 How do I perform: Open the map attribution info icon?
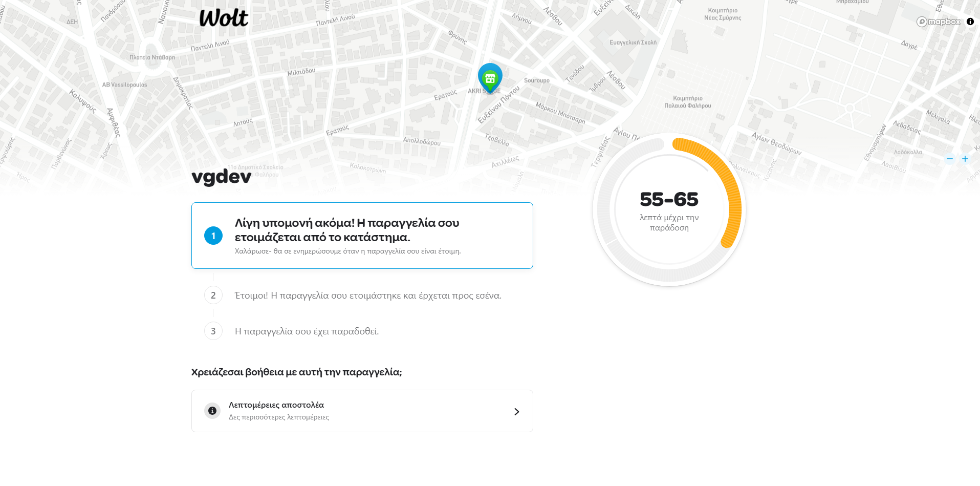click(970, 22)
